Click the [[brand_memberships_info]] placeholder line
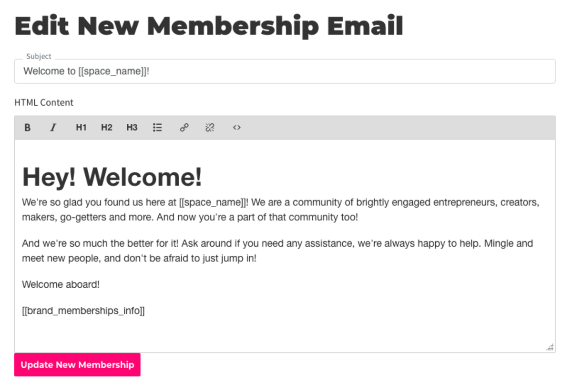The width and height of the screenshot is (572, 392). pos(83,311)
